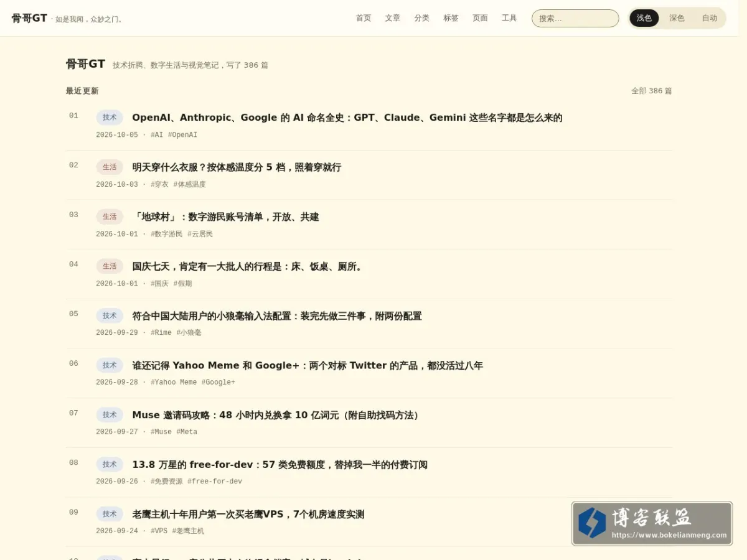The height and width of the screenshot is (560, 747).
Task: Open the 全部 386 篇 link
Action: coord(652,91)
